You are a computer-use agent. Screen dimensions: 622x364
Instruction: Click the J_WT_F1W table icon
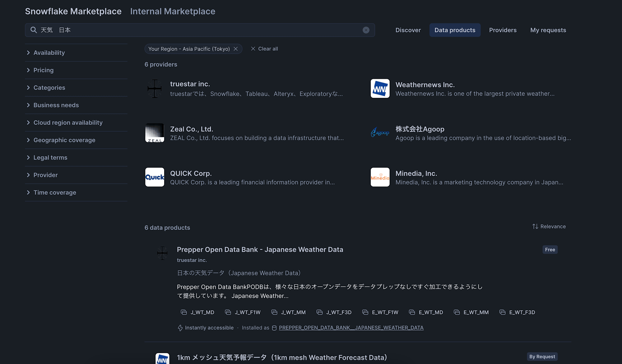pos(228,312)
